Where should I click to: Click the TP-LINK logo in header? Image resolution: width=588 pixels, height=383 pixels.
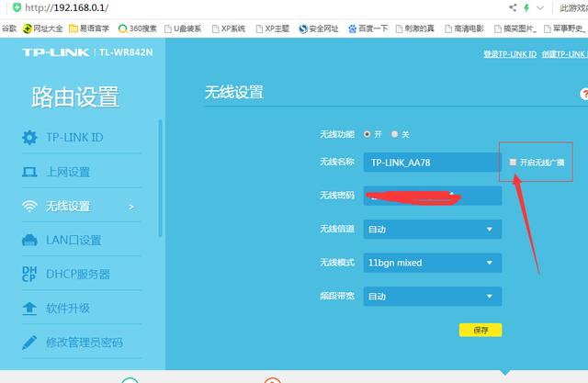(x=55, y=52)
